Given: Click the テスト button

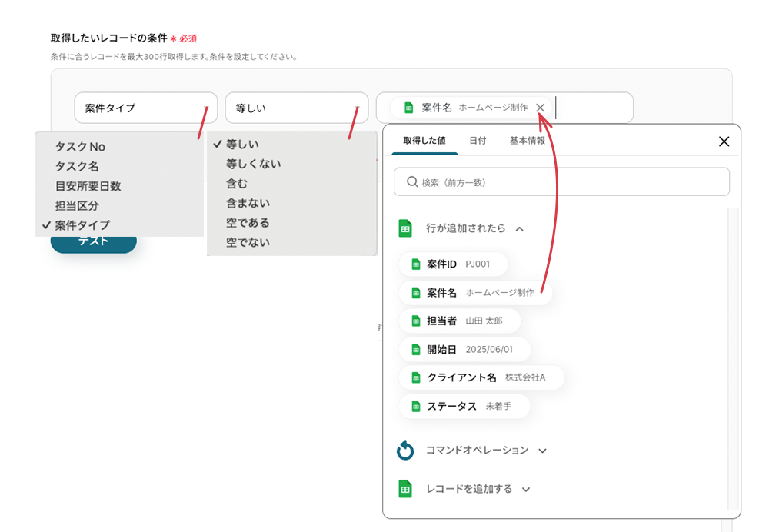Looking at the screenshot, I should pyautogui.click(x=93, y=241).
